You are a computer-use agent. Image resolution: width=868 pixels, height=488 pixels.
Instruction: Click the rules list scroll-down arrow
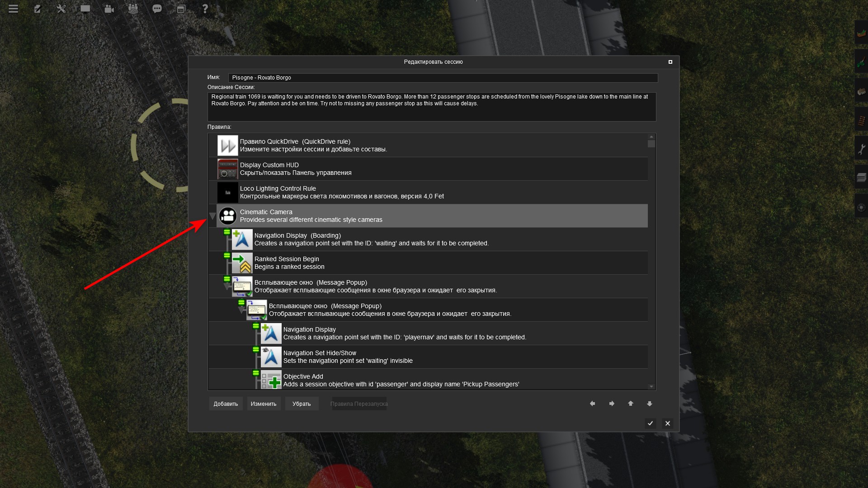click(651, 387)
